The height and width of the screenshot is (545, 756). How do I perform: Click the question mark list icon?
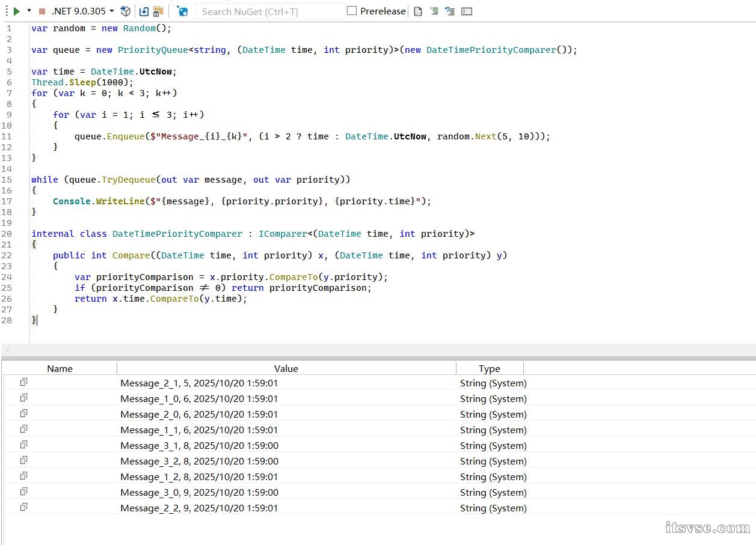tap(449, 11)
